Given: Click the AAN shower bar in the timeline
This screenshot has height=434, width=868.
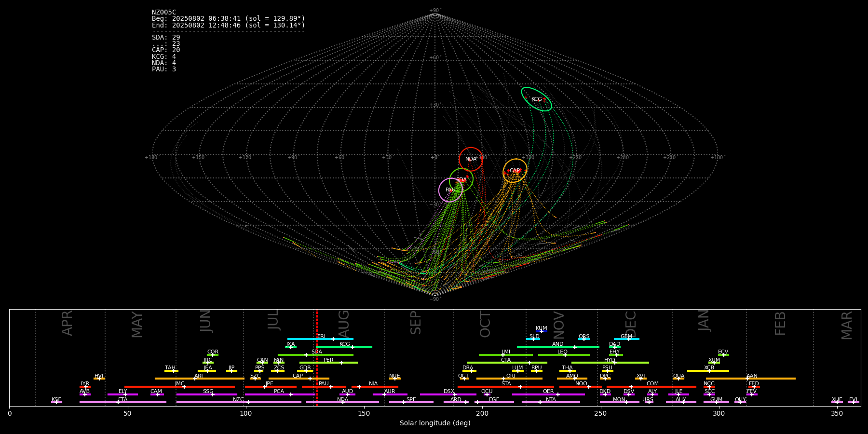Looking at the screenshot, I should (x=751, y=379).
